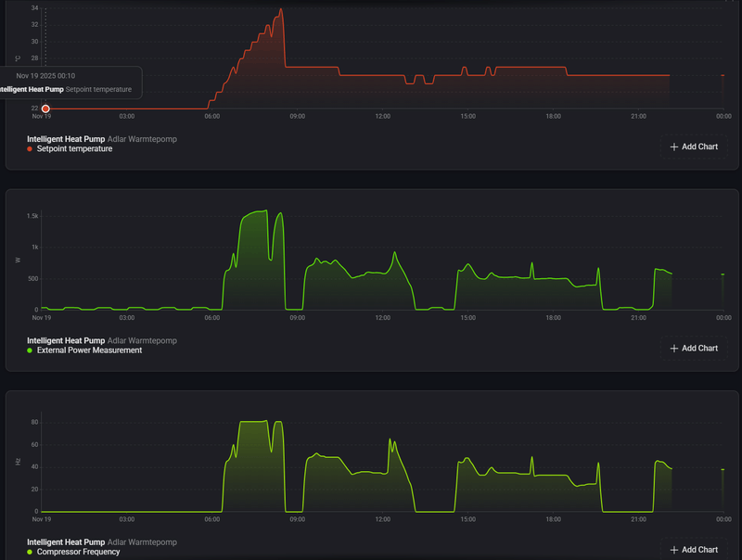The width and height of the screenshot is (742, 560).
Task: Click 'Intelligent Heat Pump' title under Compressor chart
Action: pyautogui.click(x=66, y=542)
